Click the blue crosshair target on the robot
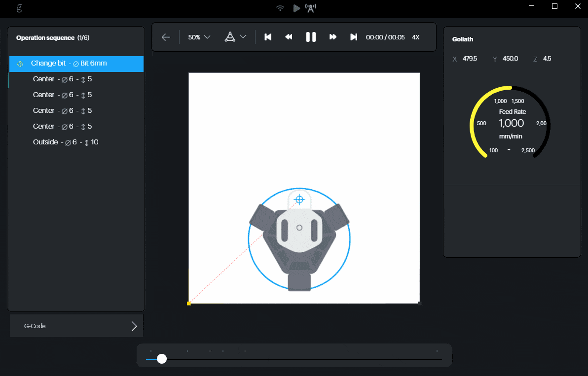 (299, 200)
